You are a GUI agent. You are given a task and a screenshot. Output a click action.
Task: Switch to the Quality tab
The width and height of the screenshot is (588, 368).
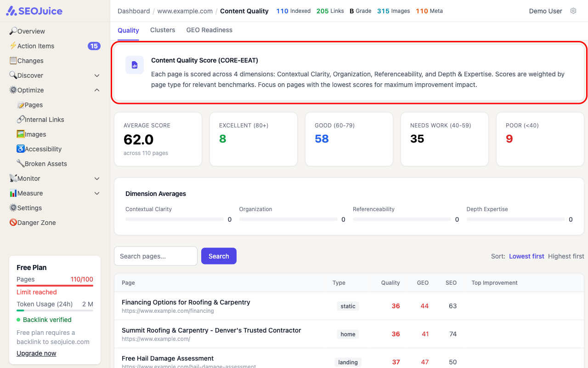(128, 30)
